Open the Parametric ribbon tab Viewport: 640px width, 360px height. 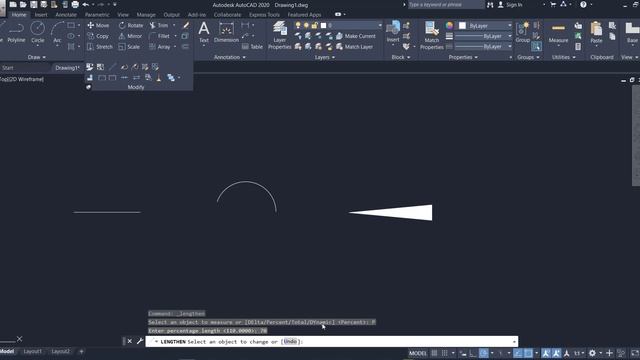tap(97, 15)
